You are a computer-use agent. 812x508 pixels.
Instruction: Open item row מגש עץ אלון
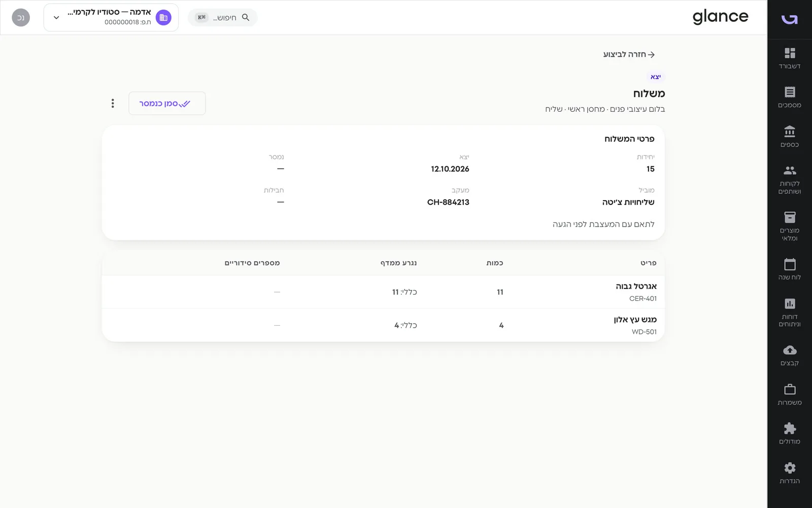click(383, 325)
